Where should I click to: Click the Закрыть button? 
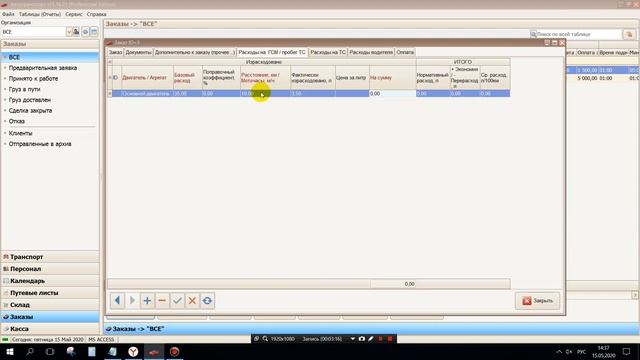click(x=538, y=301)
